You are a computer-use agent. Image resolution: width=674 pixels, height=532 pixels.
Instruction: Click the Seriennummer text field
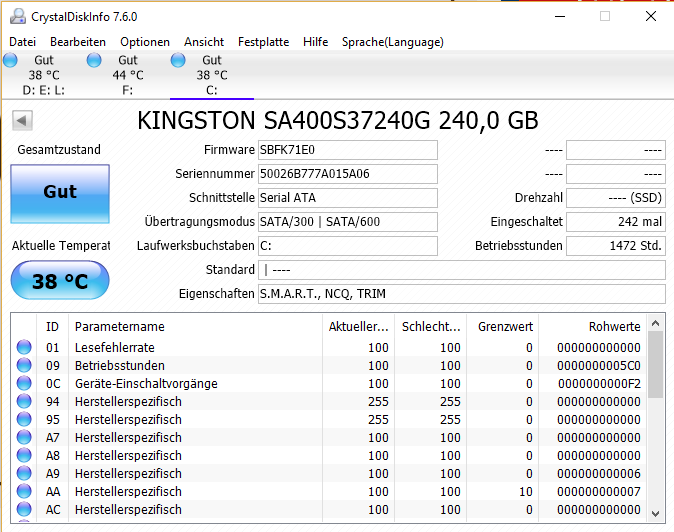point(347,174)
